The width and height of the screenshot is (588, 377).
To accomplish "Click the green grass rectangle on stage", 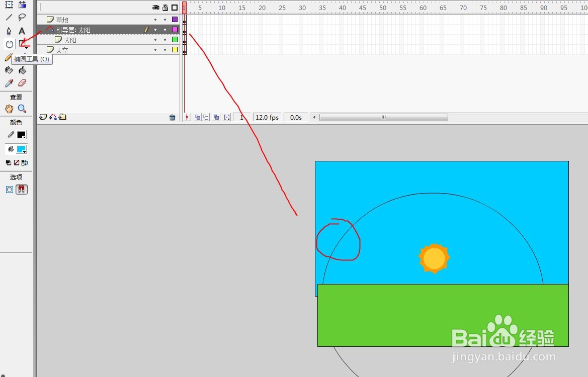I will (x=443, y=315).
